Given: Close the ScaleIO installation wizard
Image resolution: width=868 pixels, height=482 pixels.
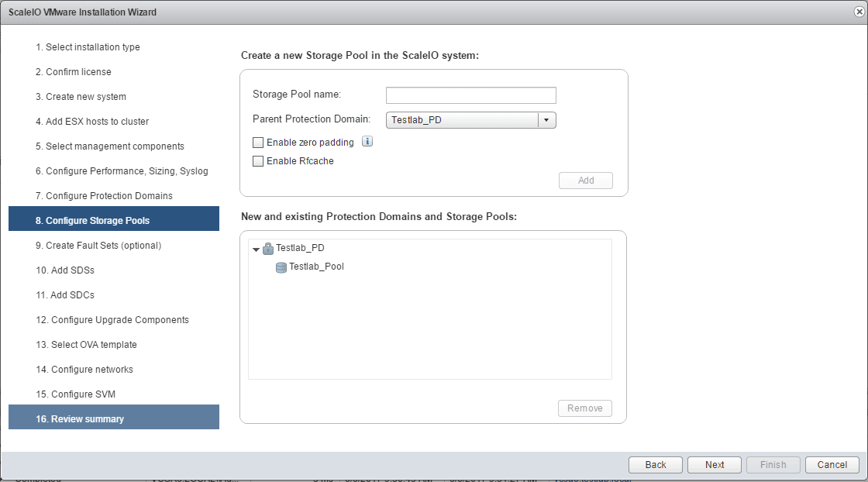Looking at the screenshot, I should click(859, 12).
